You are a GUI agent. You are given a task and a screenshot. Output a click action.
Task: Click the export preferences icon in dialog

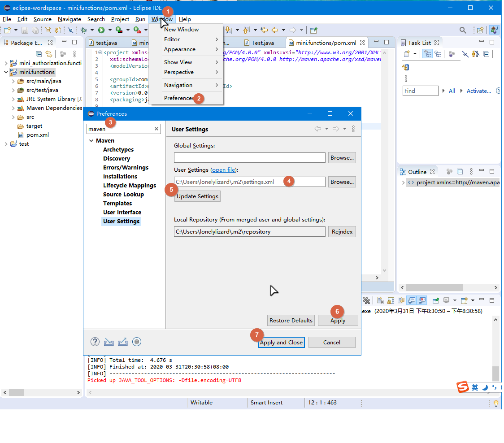tap(123, 342)
